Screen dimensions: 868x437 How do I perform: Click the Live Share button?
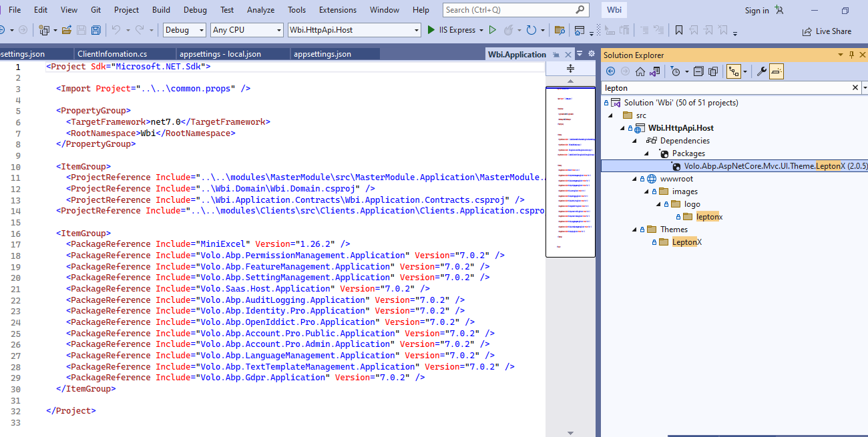coord(827,31)
